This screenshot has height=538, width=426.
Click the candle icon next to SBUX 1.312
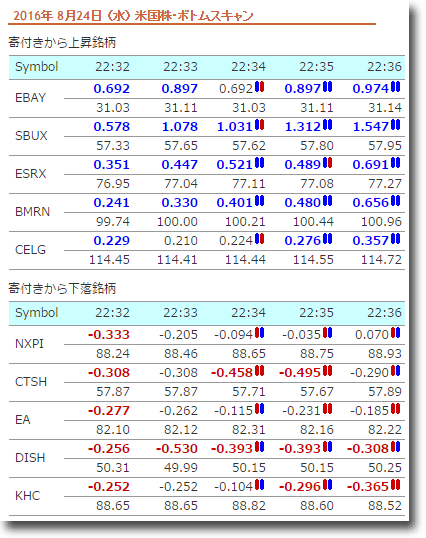328,125
